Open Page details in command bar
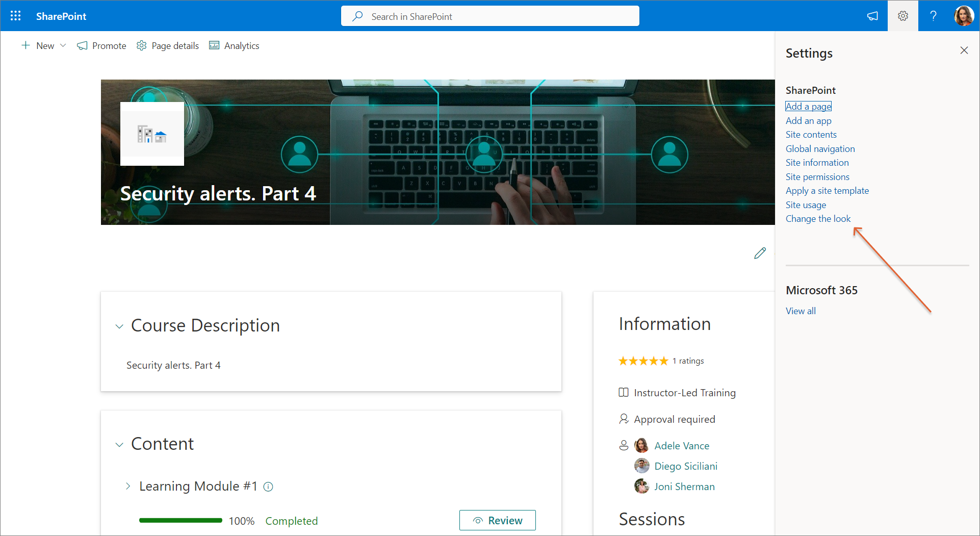 [x=168, y=45]
